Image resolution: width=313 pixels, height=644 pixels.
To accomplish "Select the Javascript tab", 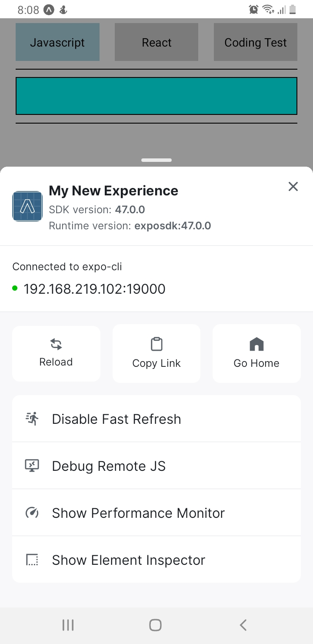I will pyautogui.click(x=57, y=42).
